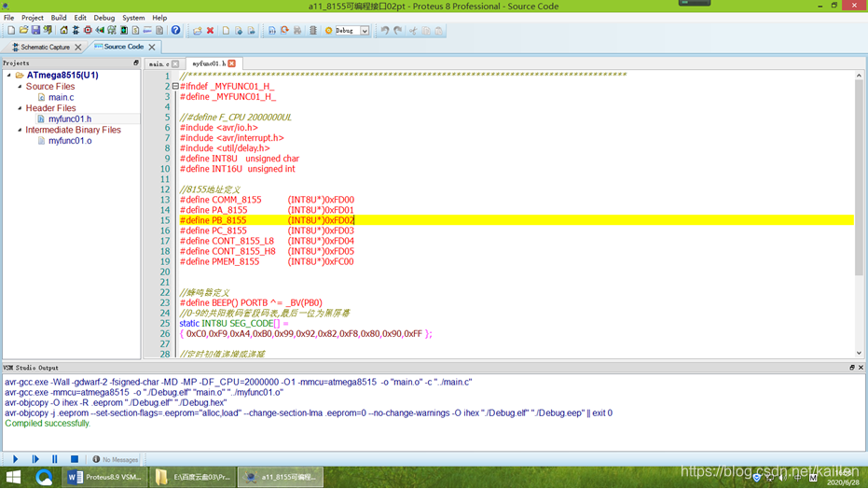
Task: Click the No Messages info indicator
Action: pos(116,459)
